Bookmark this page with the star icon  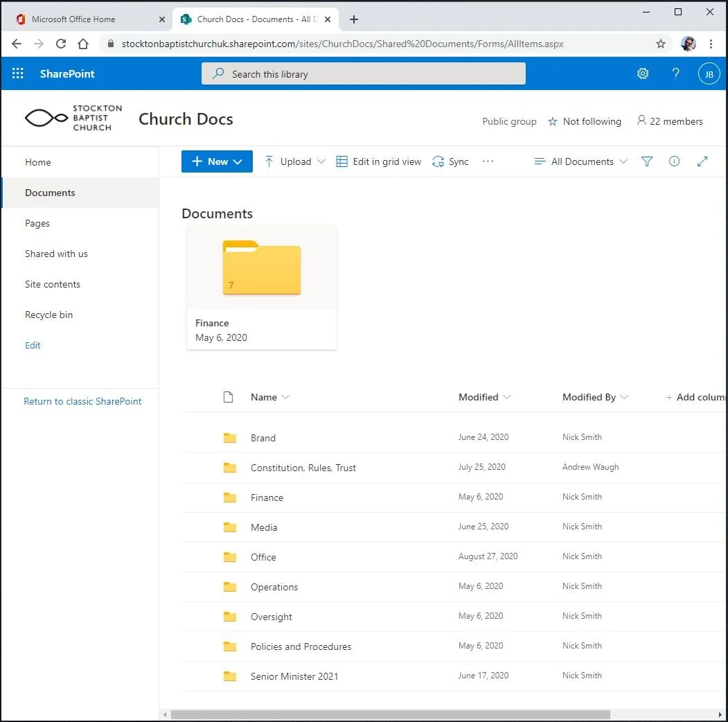click(x=660, y=44)
